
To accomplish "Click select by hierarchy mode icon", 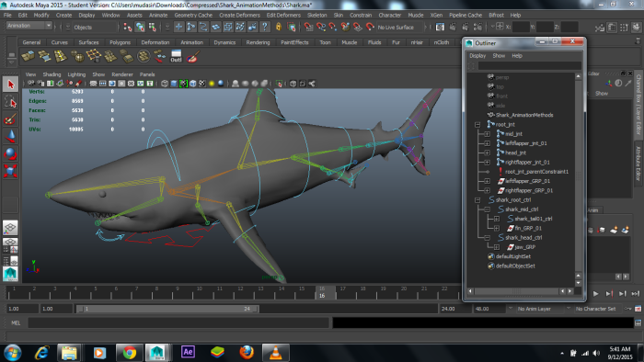I will [128, 27].
